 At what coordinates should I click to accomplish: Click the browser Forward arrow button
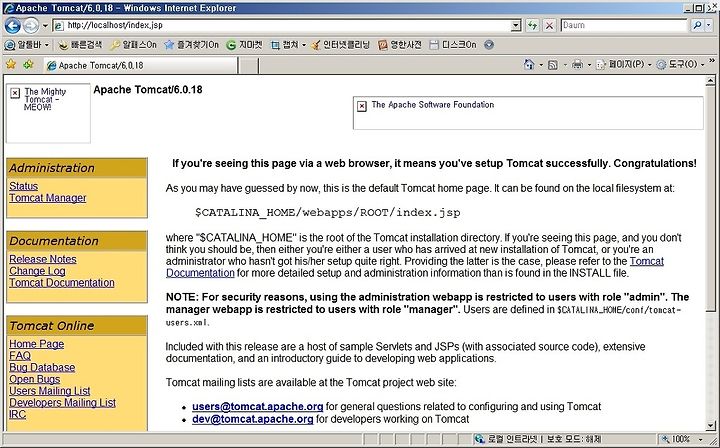31,26
